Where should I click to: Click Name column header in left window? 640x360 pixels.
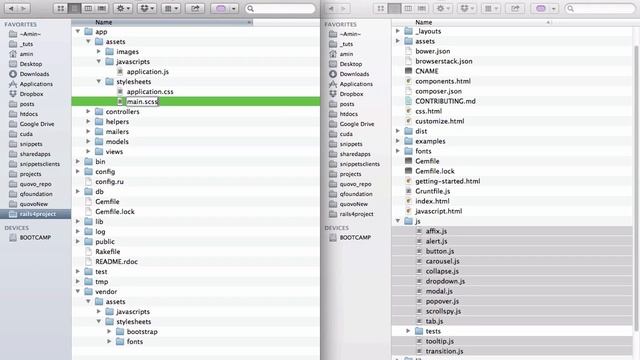tap(162, 22)
